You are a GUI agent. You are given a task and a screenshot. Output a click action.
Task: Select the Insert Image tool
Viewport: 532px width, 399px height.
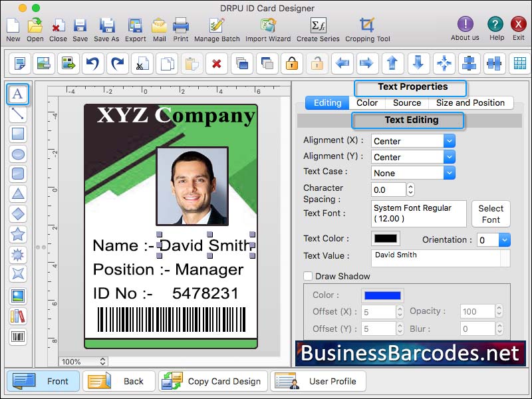(18, 296)
